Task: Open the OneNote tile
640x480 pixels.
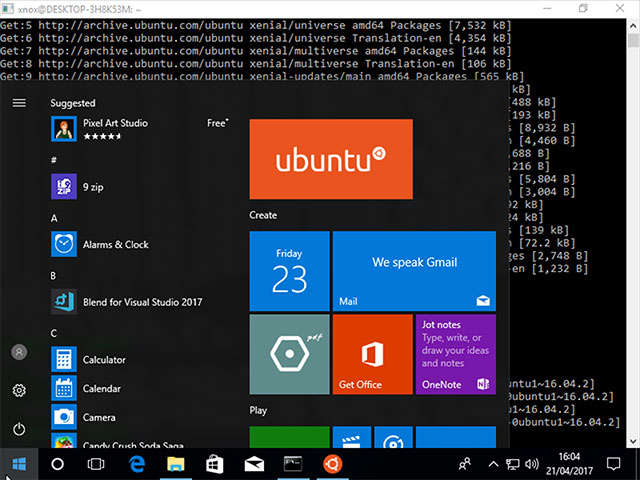Action: (x=456, y=354)
